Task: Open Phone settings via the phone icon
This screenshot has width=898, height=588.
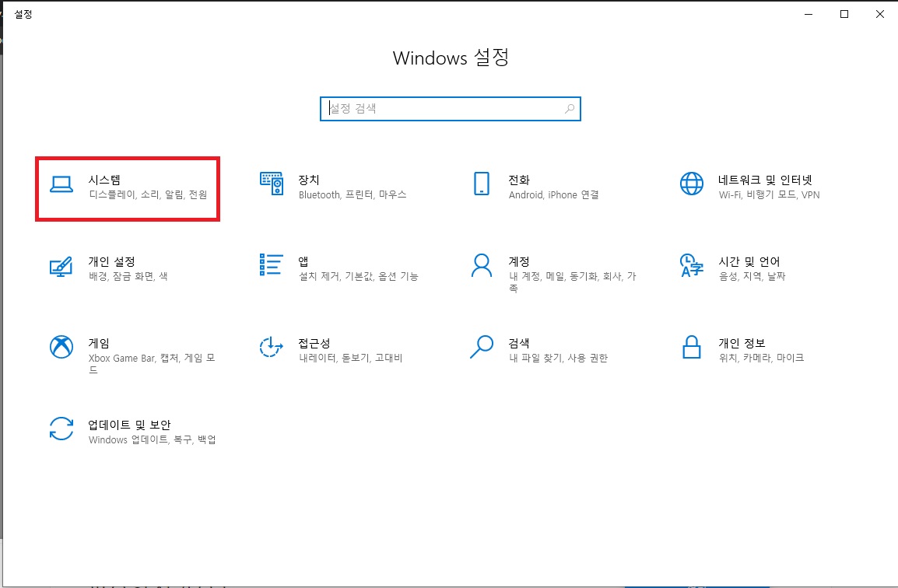Action: coord(482,184)
